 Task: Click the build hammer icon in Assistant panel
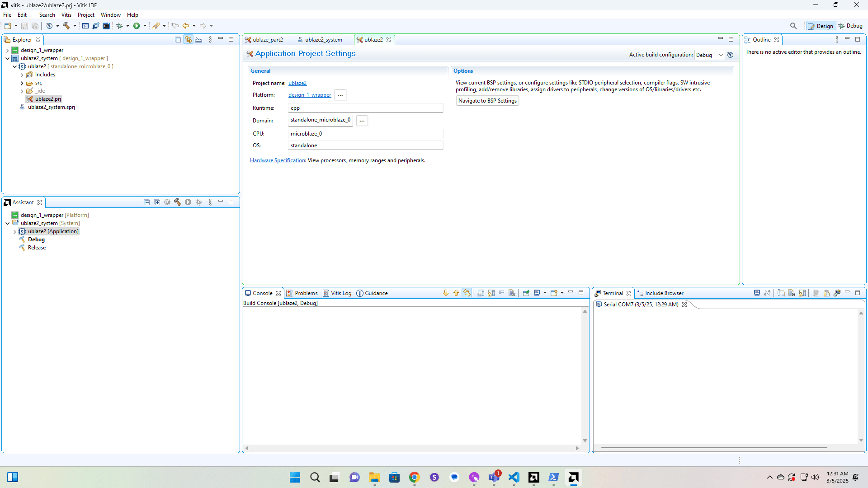point(178,202)
